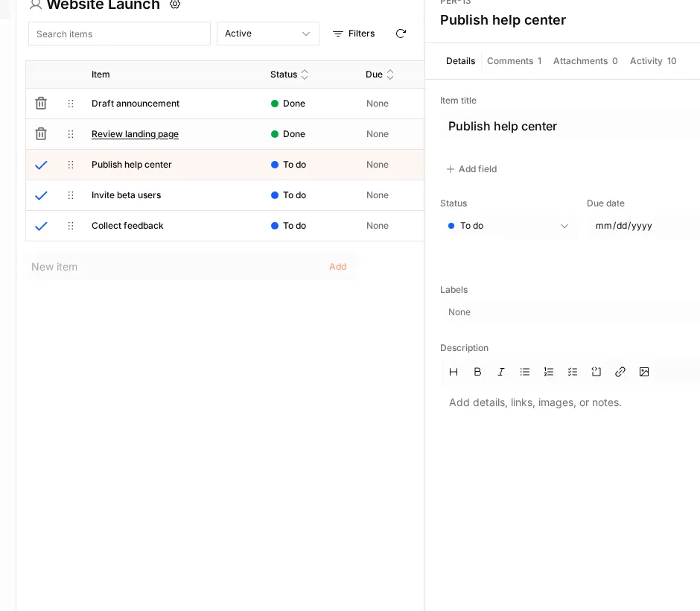Open Website Launch settings gear

coord(175,4)
